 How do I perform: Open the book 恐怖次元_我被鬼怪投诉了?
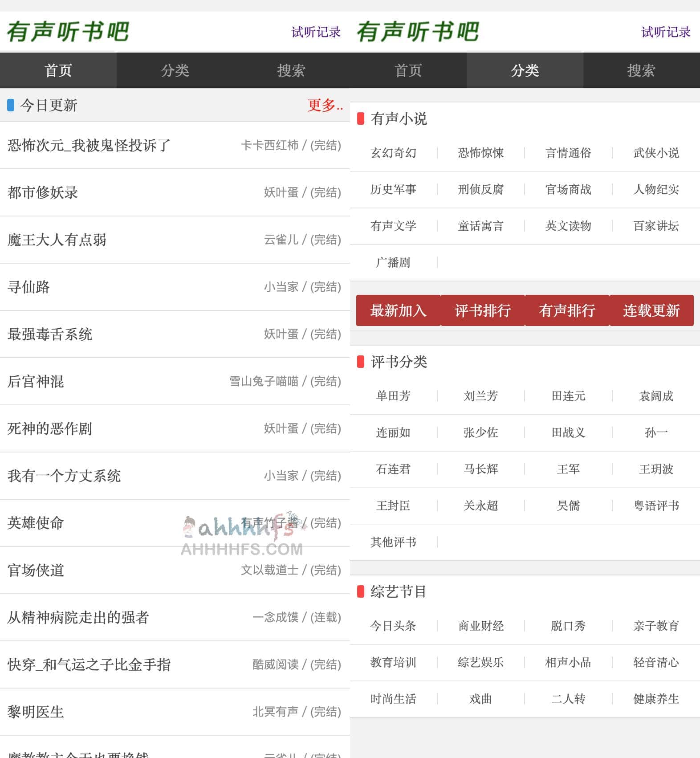tap(89, 145)
